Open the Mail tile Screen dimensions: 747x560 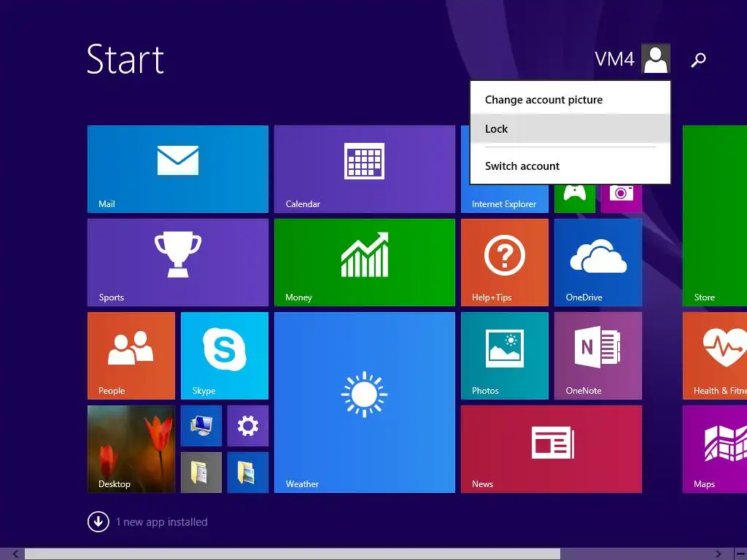click(178, 169)
